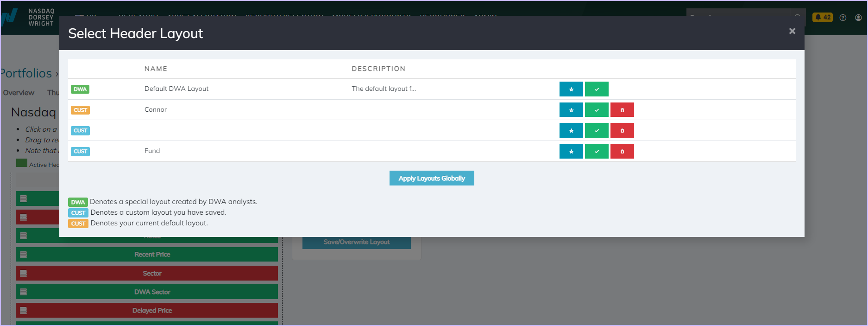Apply the unnamed custom layout with checkmark
This screenshot has height=326, width=868.
pos(597,130)
